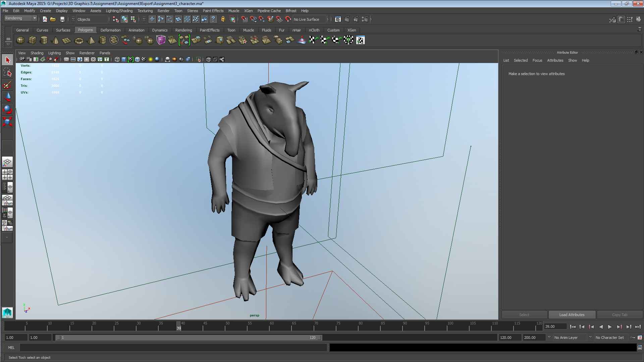The image size is (644, 362).
Task: Activate the Render current frame clapboard icon
Action: tap(347, 19)
